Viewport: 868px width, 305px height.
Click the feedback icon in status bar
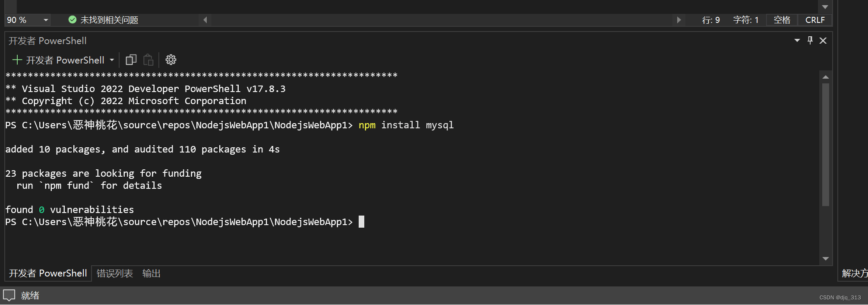click(9, 295)
